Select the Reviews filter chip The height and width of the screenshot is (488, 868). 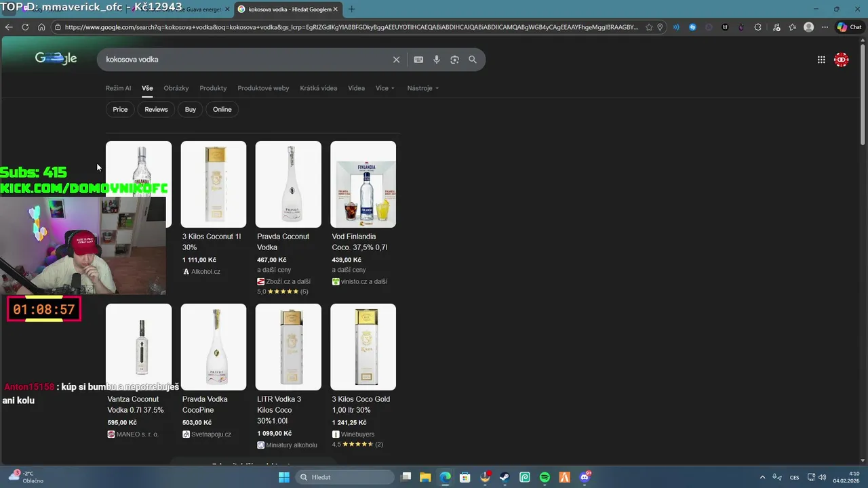coord(156,109)
